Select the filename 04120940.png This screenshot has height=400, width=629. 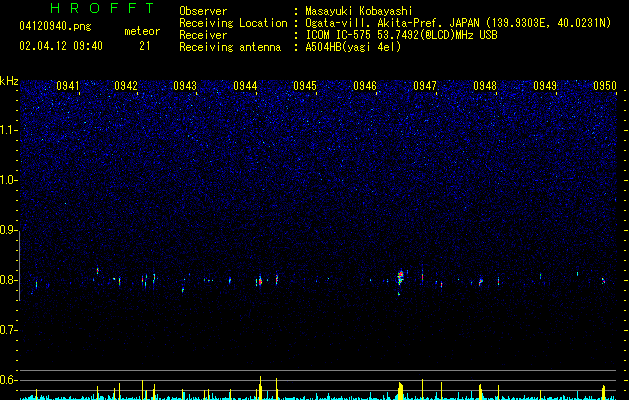click(x=55, y=26)
